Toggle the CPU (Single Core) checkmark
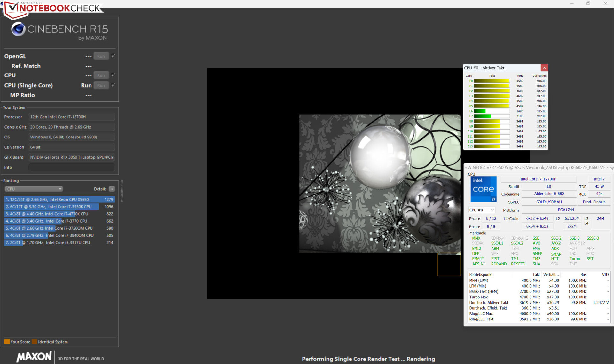 (113, 85)
